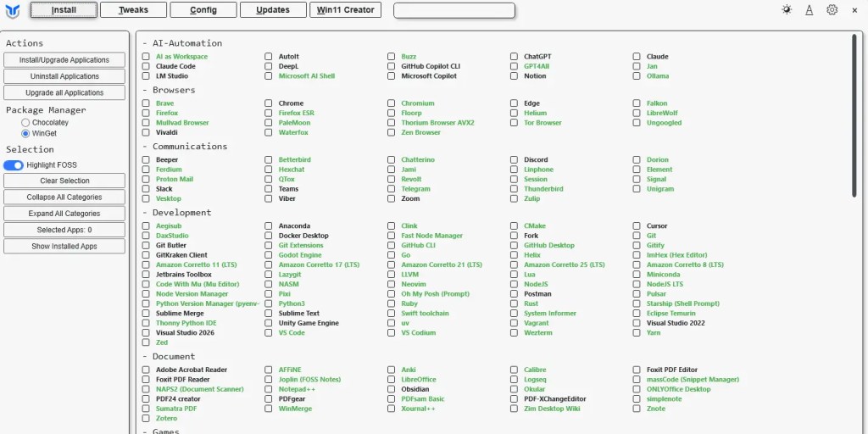Check the ChatGPT checkbox

click(x=515, y=57)
